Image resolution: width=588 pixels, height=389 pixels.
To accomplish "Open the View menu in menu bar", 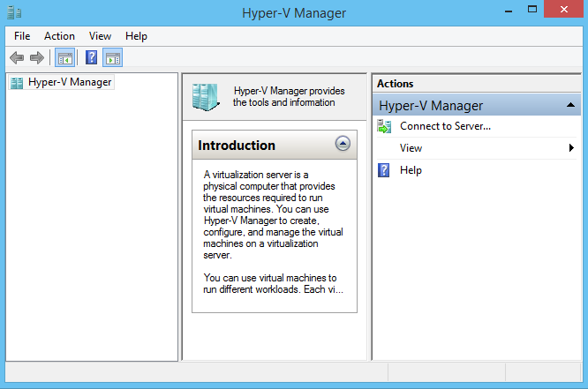I will (x=100, y=36).
